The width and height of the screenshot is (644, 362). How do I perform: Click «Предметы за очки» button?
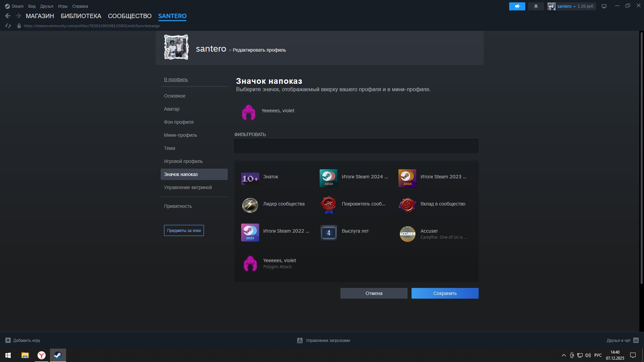[184, 230]
